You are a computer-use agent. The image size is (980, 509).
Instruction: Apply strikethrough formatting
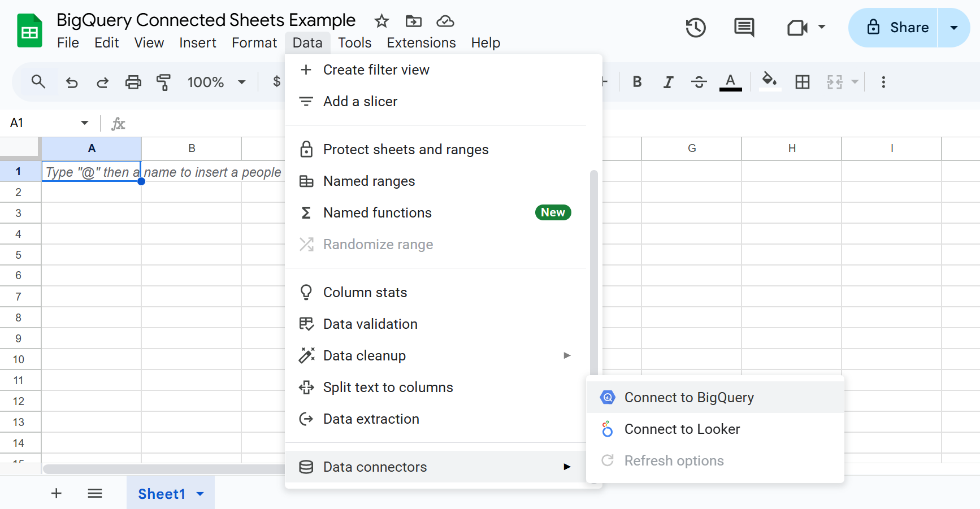tap(699, 82)
